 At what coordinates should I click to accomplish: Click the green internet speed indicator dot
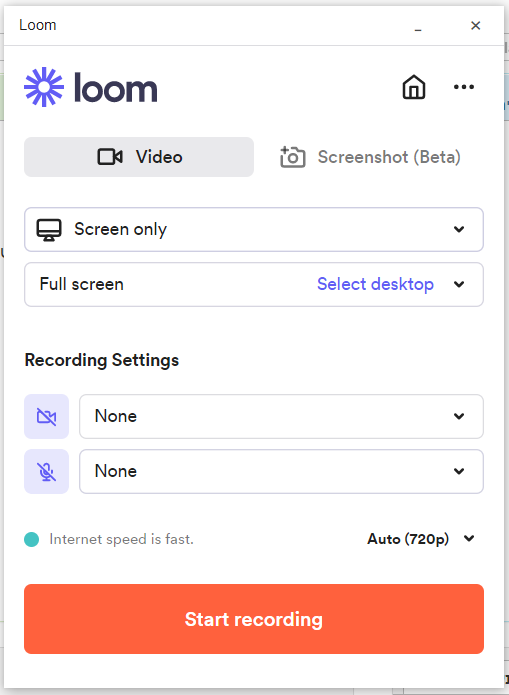pyautogui.click(x=31, y=539)
